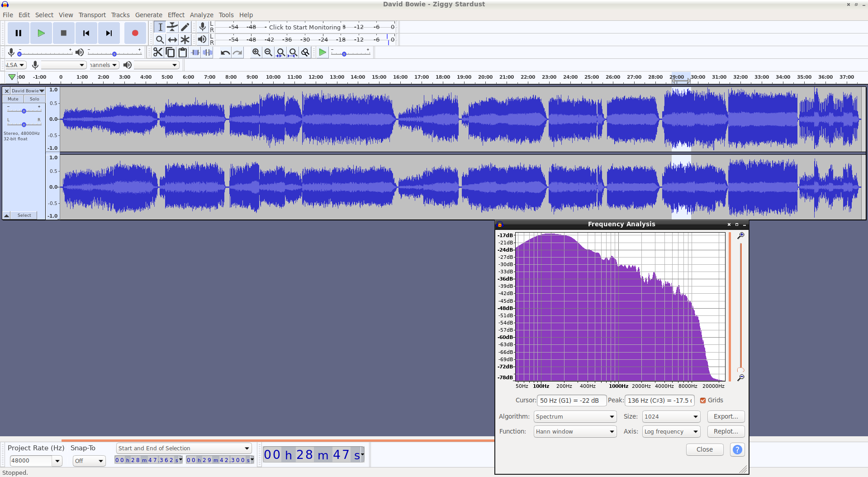Image resolution: width=868 pixels, height=477 pixels.
Task: Select the Draw (pencil) tool
Action: 185,27
